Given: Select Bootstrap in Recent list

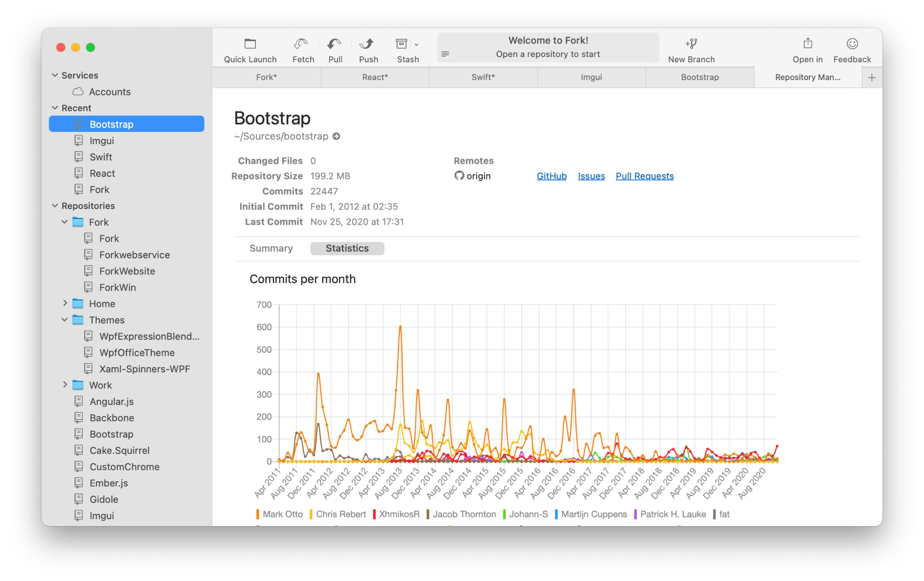Looking at the screenshot, I should [126, 124].
